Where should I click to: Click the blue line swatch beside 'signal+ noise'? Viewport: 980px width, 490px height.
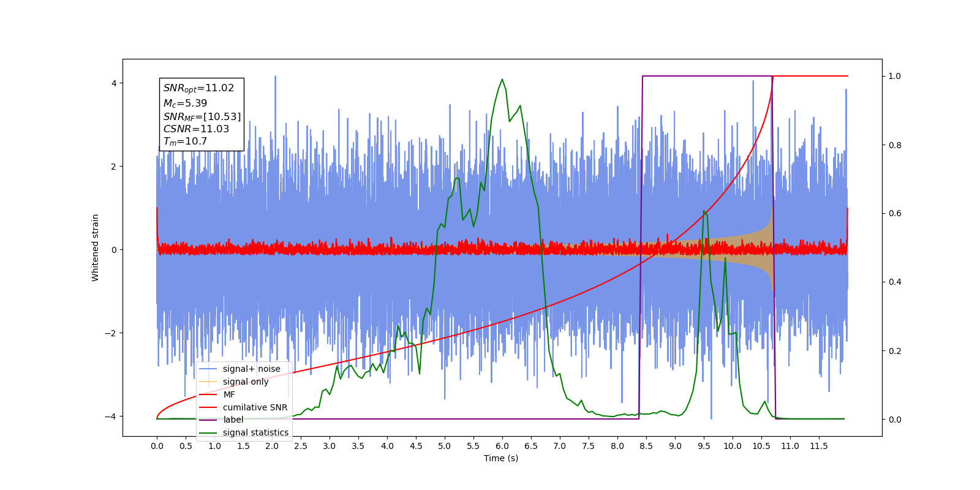(208, 369)
